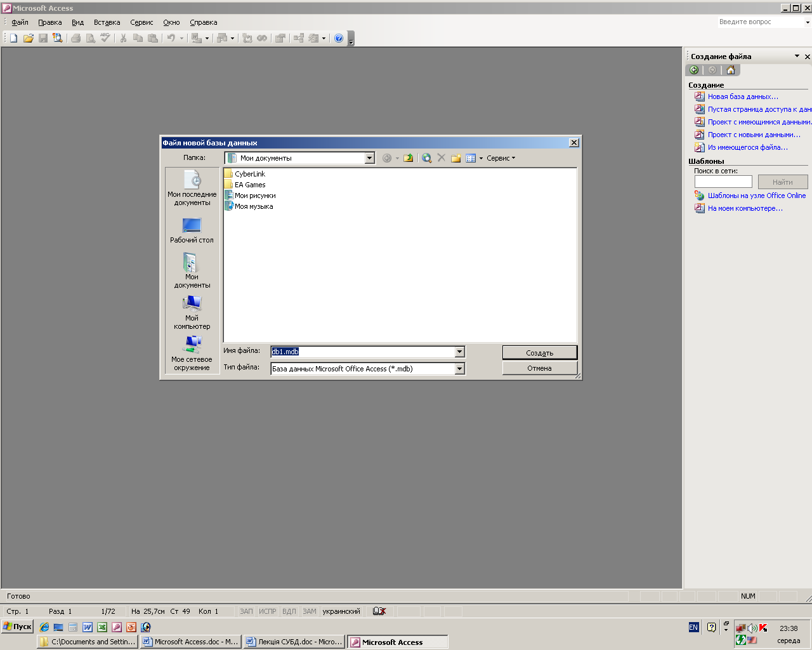Click the Search the Web globe icon
This screenshot has width=812, height=650.
click(x=427, y=158)
